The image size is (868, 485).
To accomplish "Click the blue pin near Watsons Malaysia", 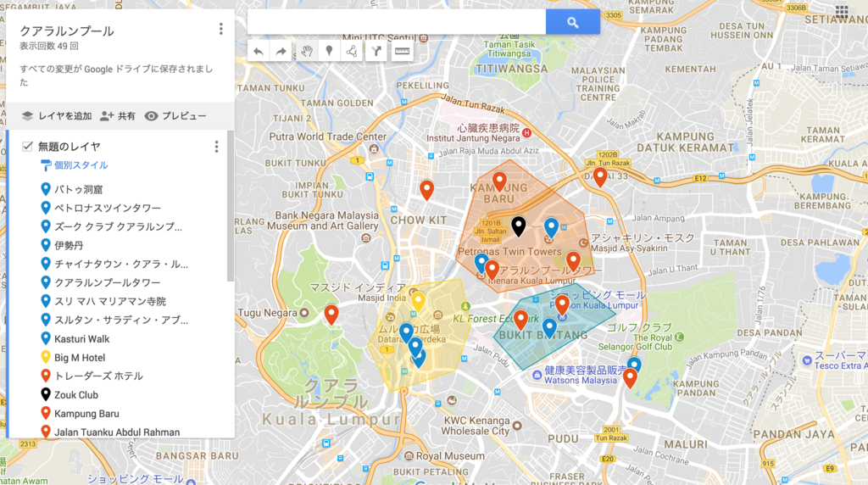I will 634,364.
